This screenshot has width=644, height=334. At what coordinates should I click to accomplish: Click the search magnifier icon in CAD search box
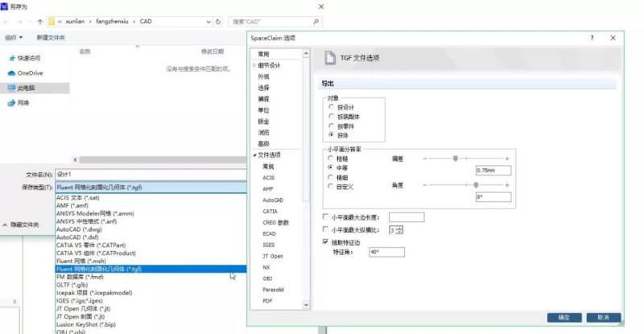[316, 21]
